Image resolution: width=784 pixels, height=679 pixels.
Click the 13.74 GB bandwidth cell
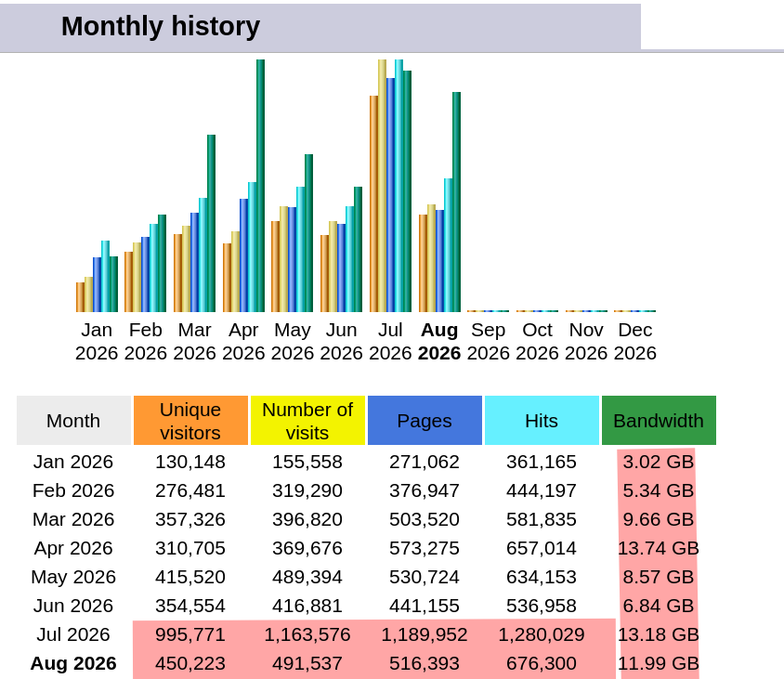point(659,548)
